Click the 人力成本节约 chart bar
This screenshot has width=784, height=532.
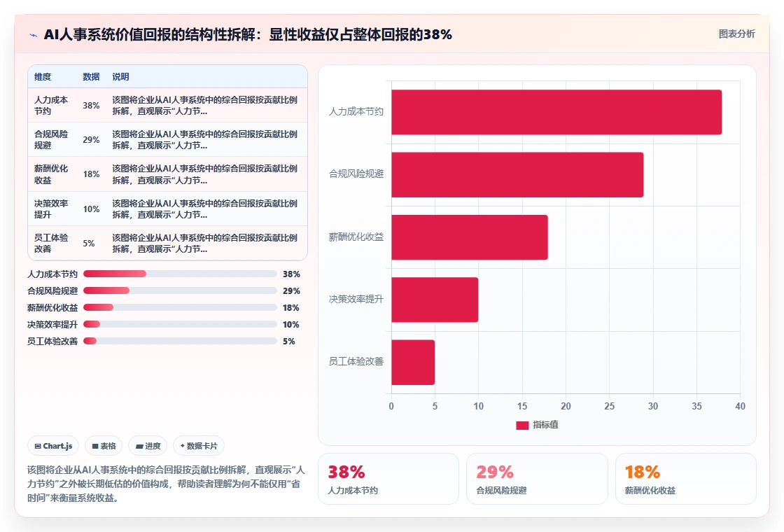pyautogui.click(x=556, y=112)
